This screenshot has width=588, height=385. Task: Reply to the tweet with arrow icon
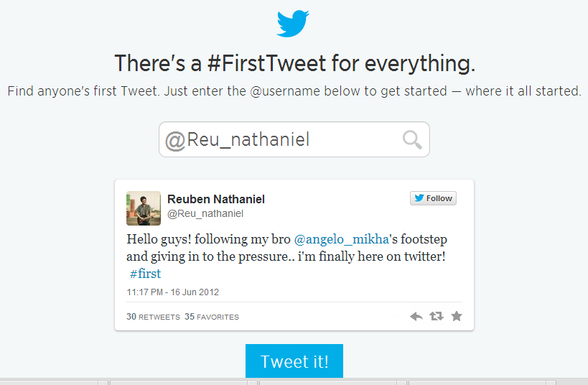(416, 316)
